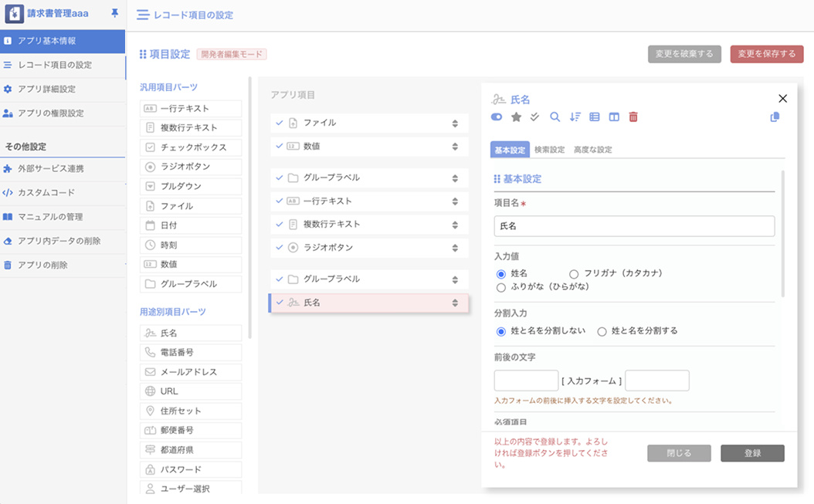Click the star icon in 氏名 panel

tap(516, 117)
